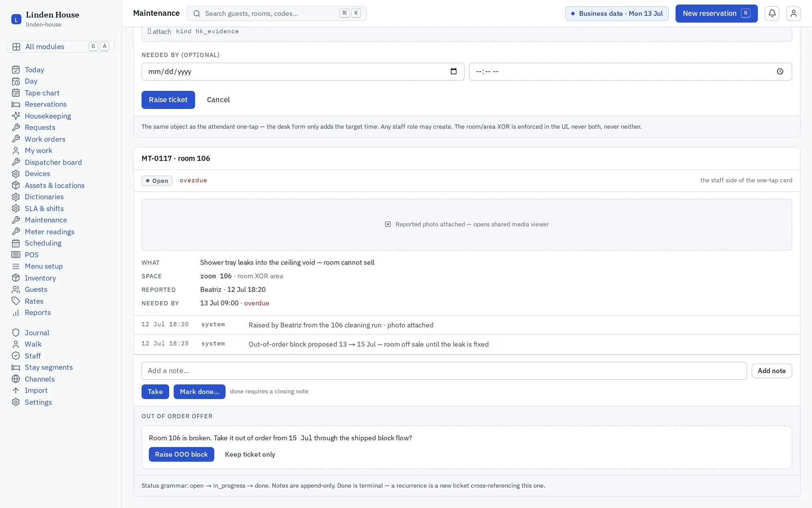Open the Business date selector
812x508 pixels.
(616, 13)
